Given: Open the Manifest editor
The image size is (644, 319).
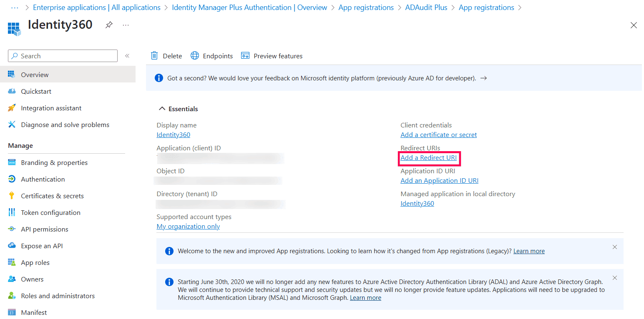Looking at the screenshot, I should 34,312.
